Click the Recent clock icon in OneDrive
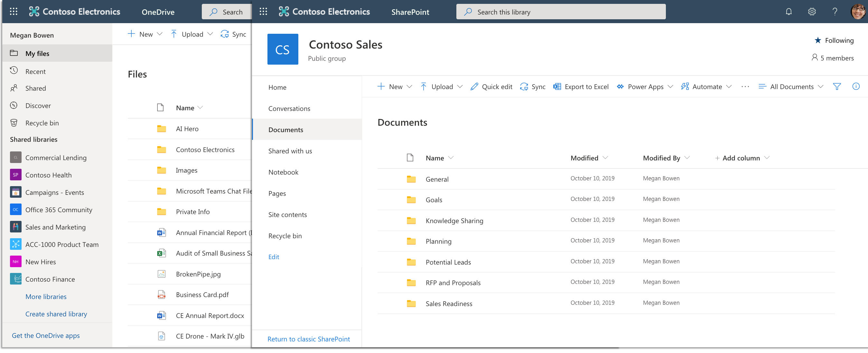The image size is (868, 353). [14, 71]
